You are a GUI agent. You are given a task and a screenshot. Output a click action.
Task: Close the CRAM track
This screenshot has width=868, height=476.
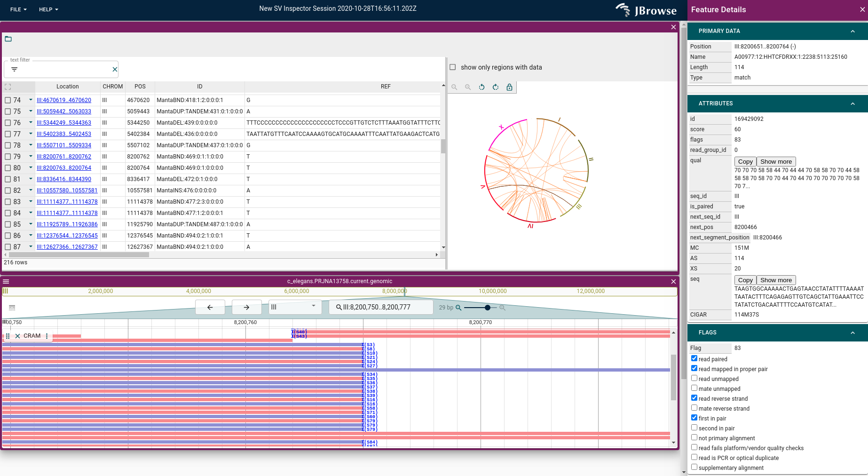[x=17, y=336]
